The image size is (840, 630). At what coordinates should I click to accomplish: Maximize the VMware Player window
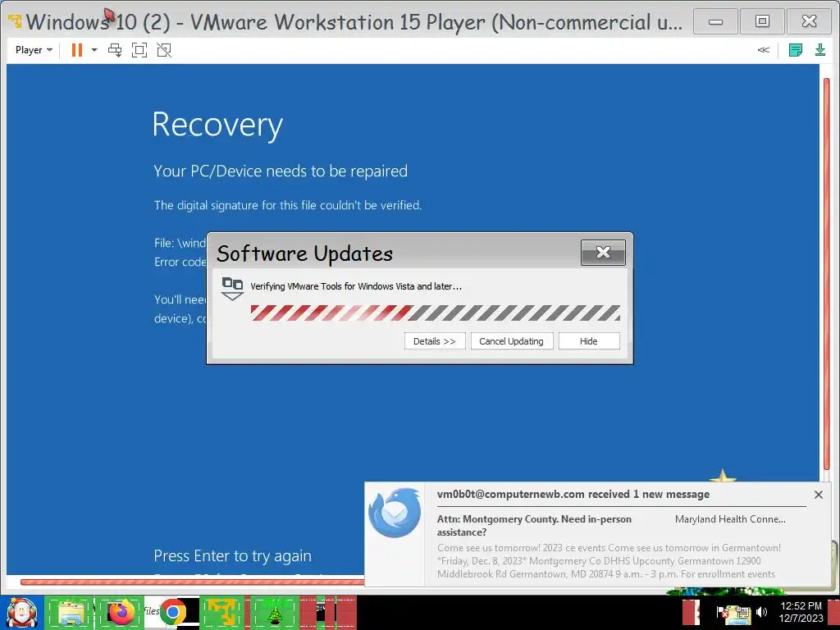pos(762,21)
